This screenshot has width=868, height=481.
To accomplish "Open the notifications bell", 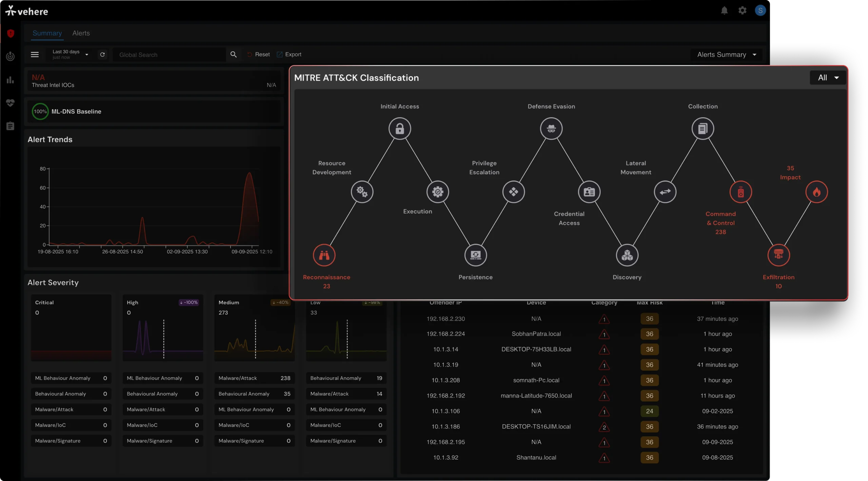I will [724, 11].
